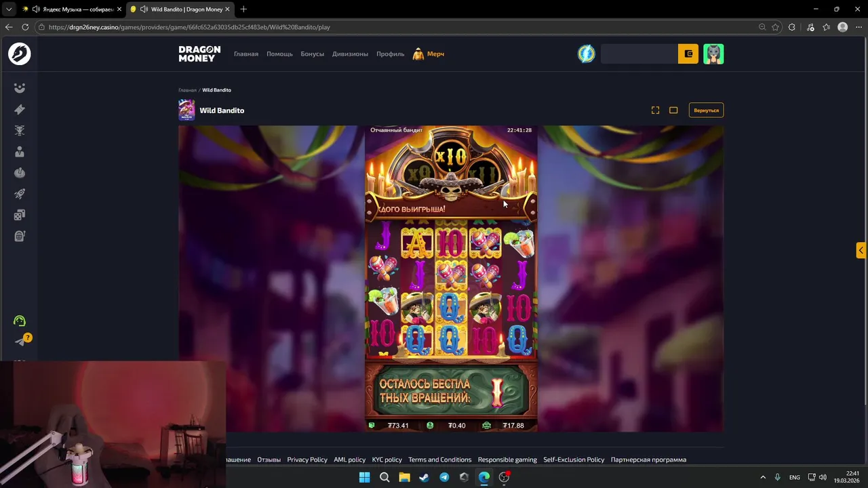Open the browser extensions puzzle icon
The image size is (868, 488).
(792, 27)
